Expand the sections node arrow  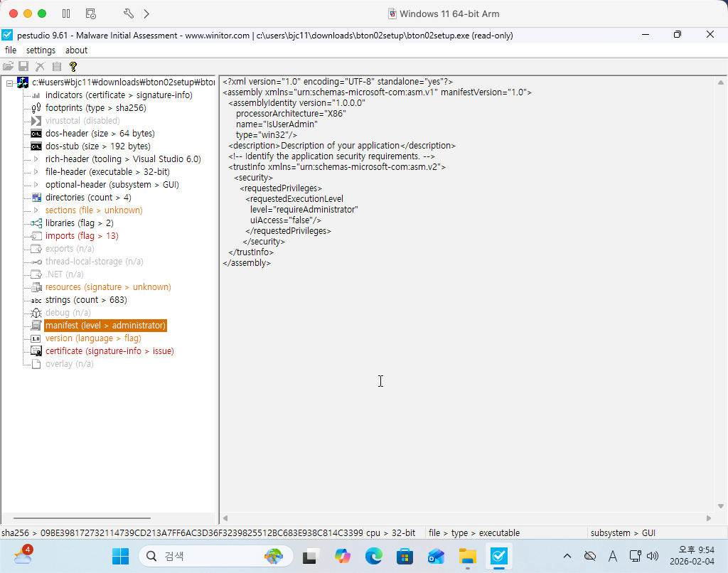tap(36, 210)
